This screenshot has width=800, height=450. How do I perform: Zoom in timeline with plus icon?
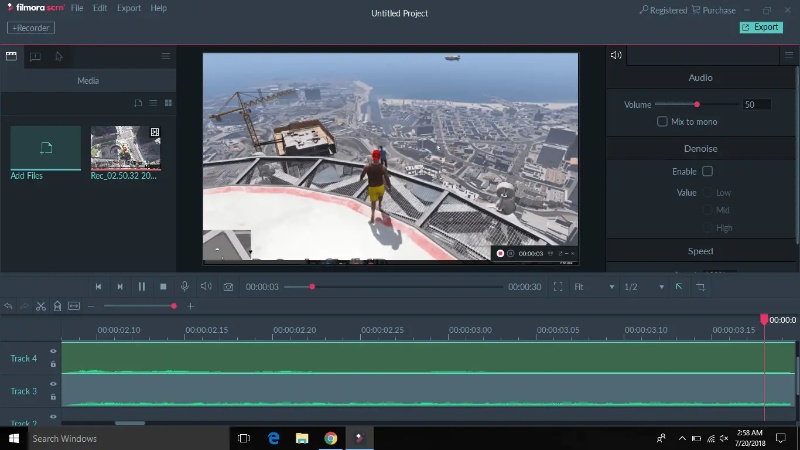pyautogui.click(x=190, y=306)
